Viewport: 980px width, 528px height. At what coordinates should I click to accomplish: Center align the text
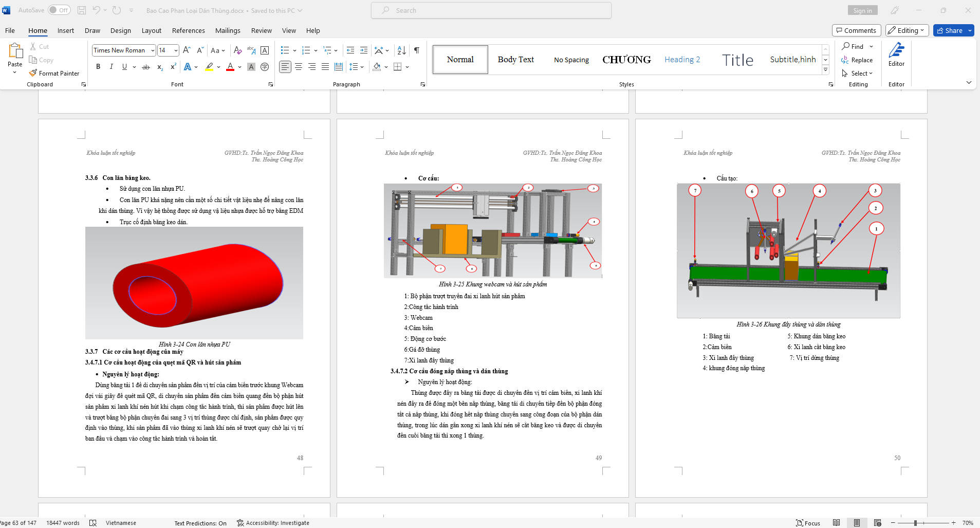299,67
